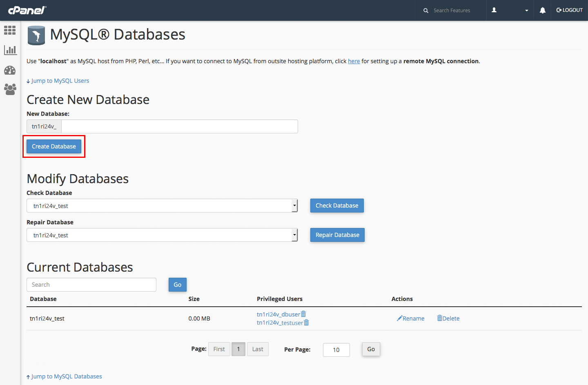
Task: Click the database search box under Current Databases
Action: [x=91, y=284]
